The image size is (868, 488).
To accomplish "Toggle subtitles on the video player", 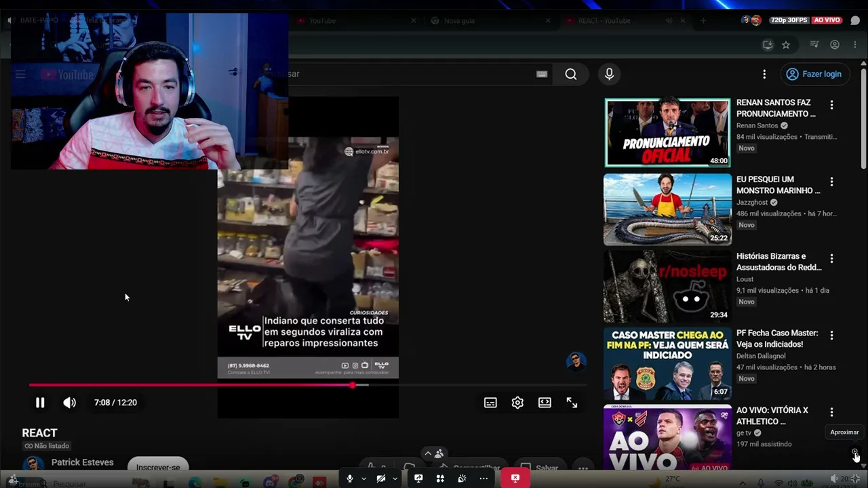I will point(490,403).
